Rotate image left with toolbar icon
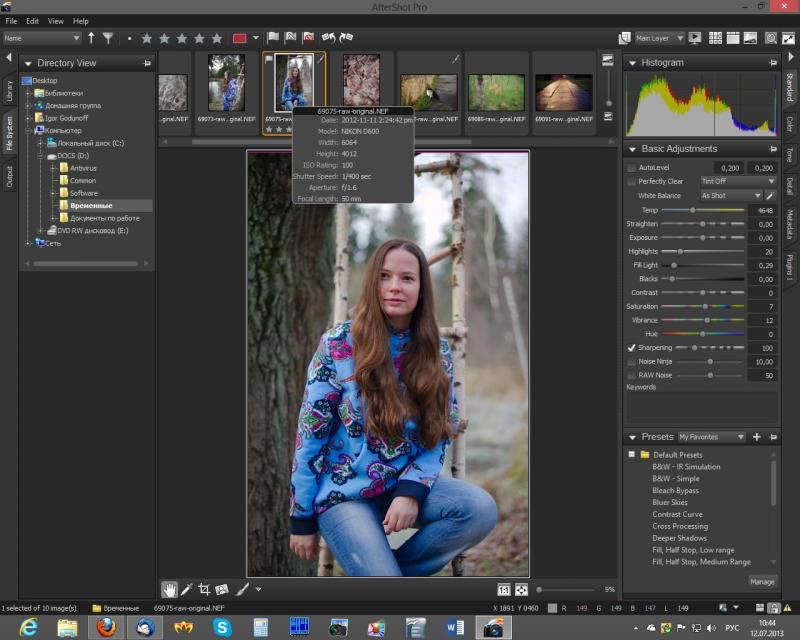This screenshot has height=640, width=800. [x=329, y=37]
